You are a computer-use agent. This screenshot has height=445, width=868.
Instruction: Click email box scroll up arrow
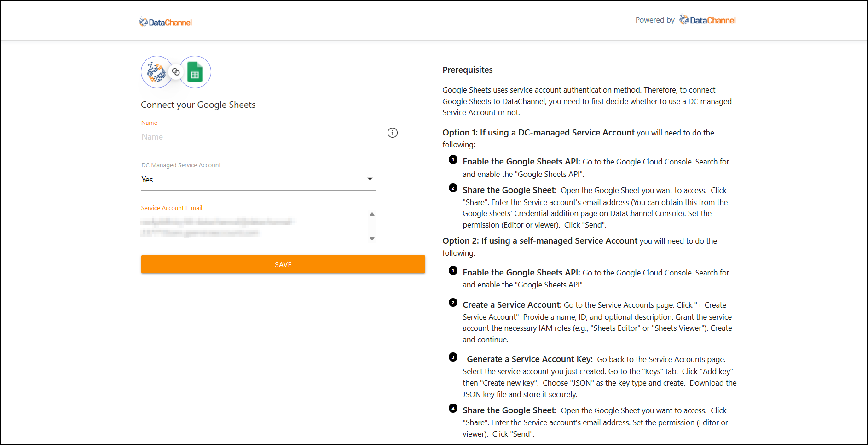point(372,214)
